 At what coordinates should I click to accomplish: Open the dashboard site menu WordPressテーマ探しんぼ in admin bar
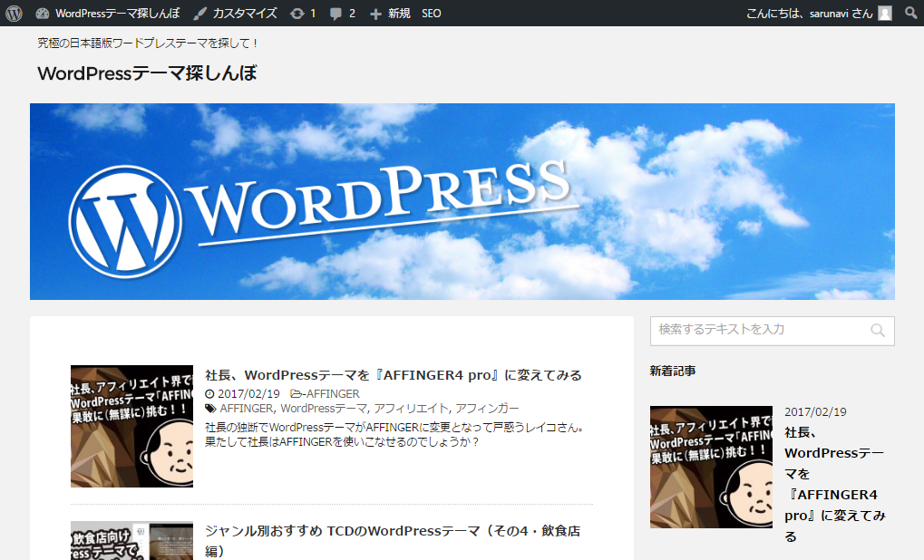107,13
